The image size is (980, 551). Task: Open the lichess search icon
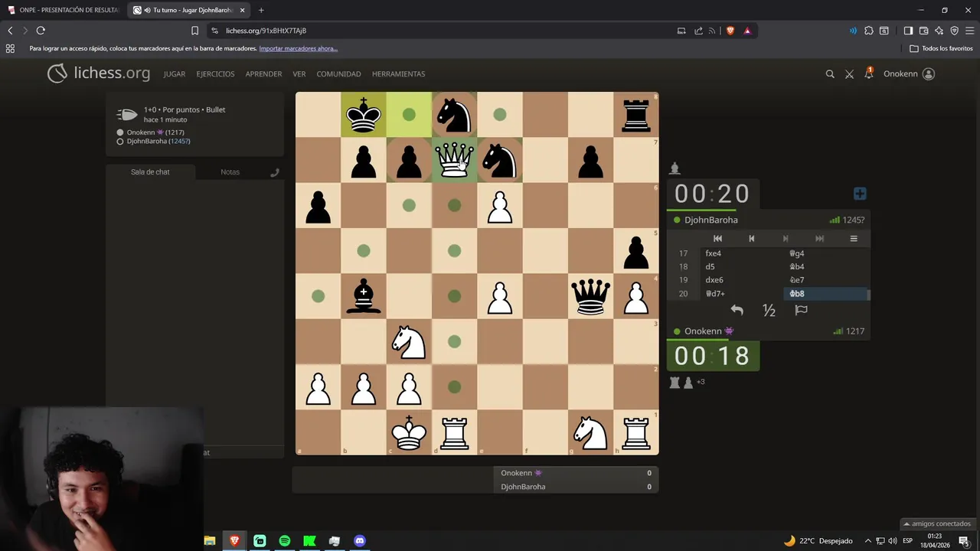pyautogui.click(x=830, y=74)
